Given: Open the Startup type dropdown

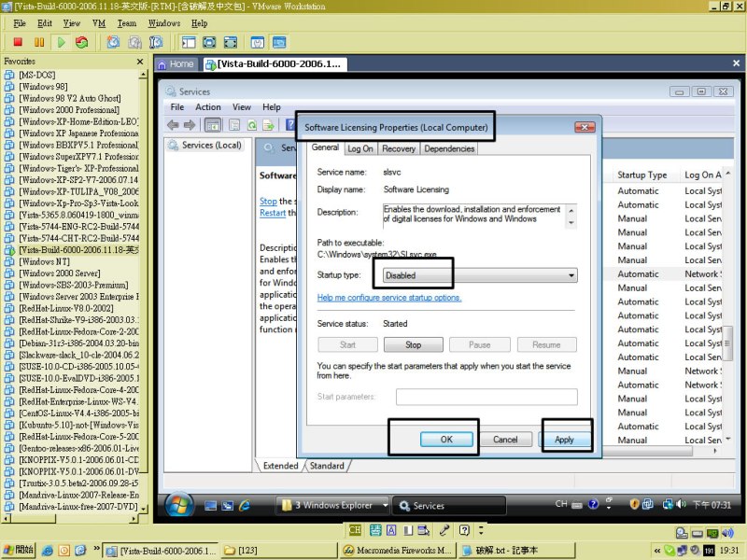Looking at the screenshot, I should 480,275.
